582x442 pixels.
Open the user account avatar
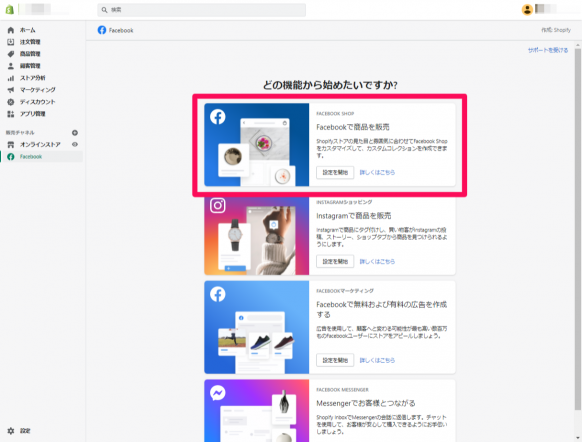(527, 9)
